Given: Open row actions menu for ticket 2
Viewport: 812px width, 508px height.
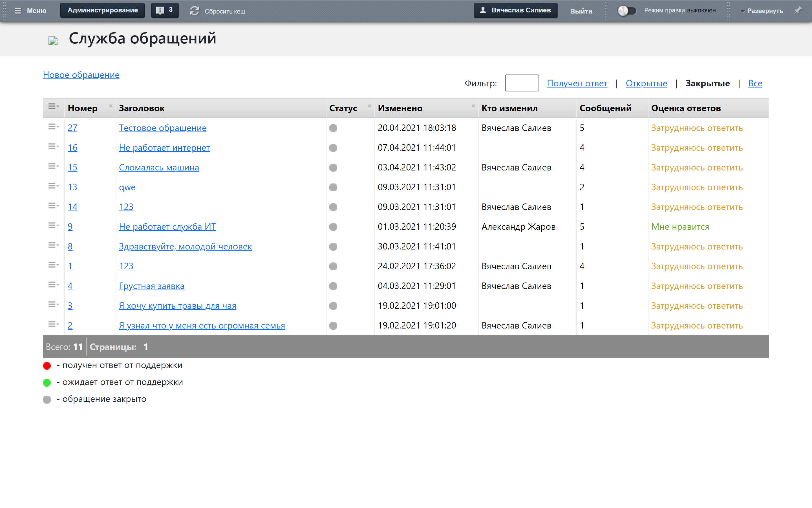Looking at the screenshot, I should (53, 324).
